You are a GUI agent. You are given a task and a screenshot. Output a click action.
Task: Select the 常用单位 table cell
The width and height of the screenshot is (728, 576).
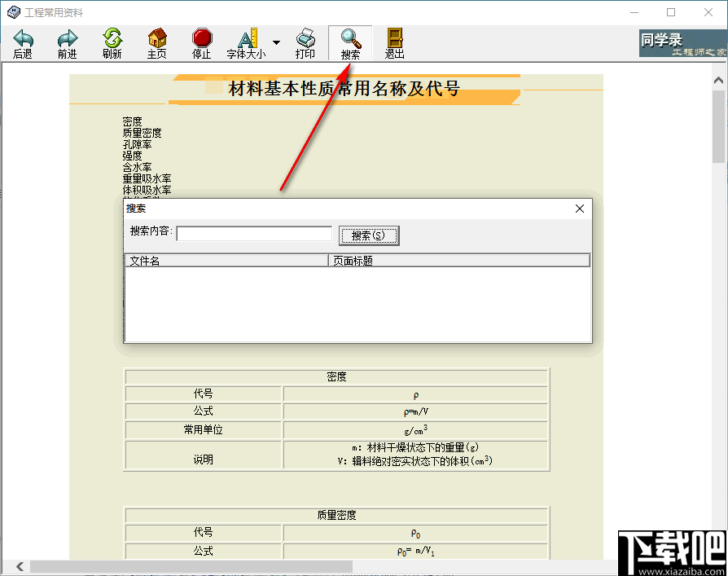[204, 429]
